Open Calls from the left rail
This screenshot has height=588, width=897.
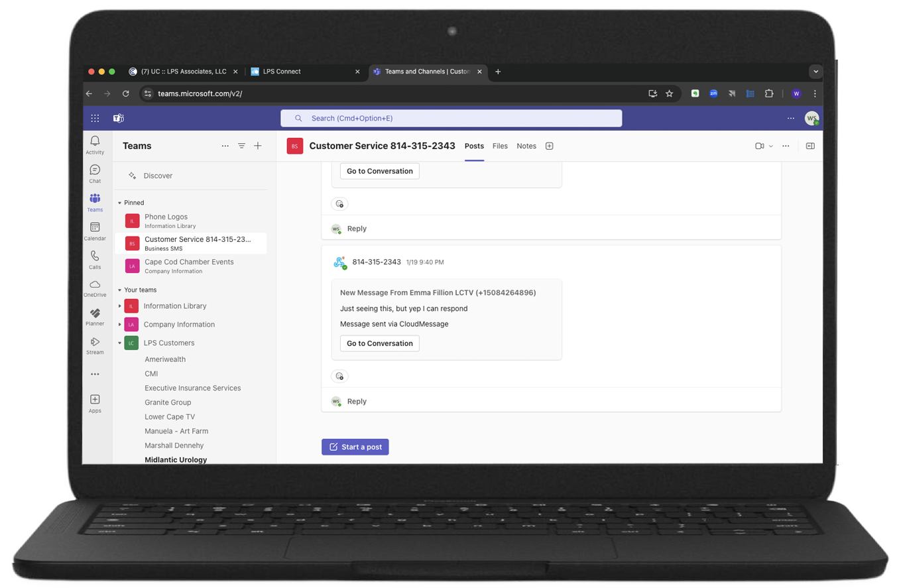click(95, 259)
